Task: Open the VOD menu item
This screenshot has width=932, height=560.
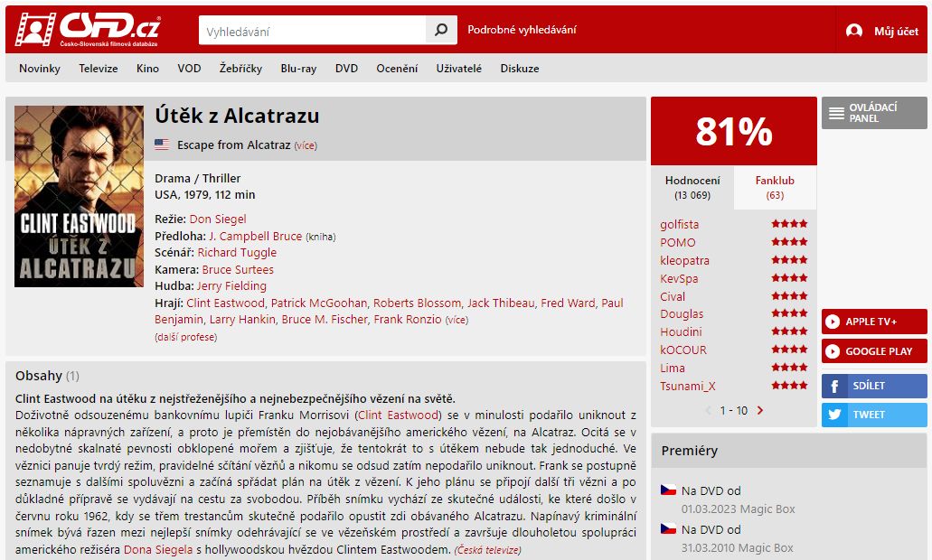Action: coord(189,69)
